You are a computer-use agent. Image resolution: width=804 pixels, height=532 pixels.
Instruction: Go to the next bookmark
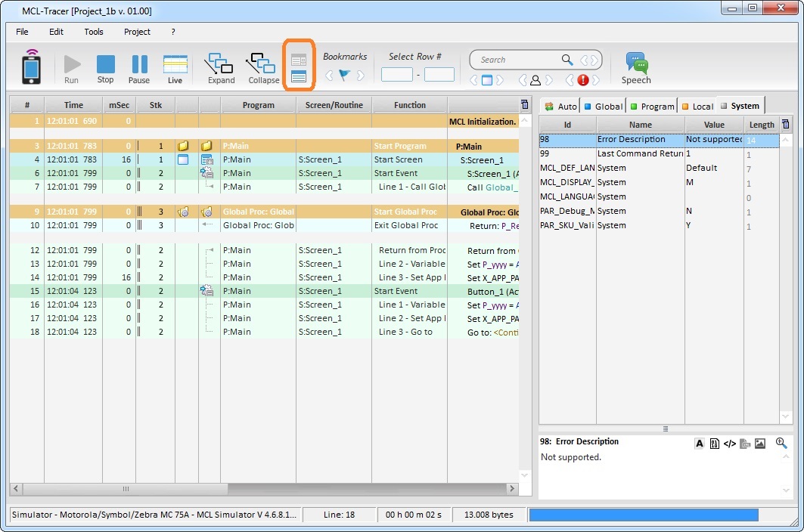coord(361,76)
